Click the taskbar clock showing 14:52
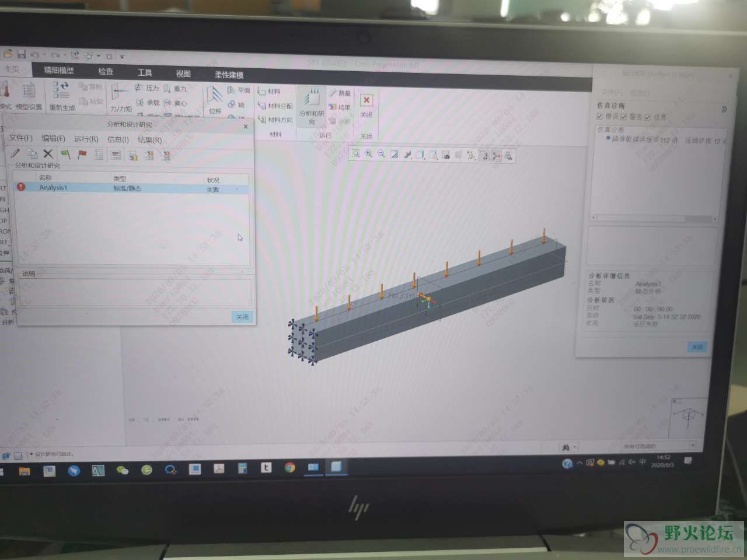 664,461
